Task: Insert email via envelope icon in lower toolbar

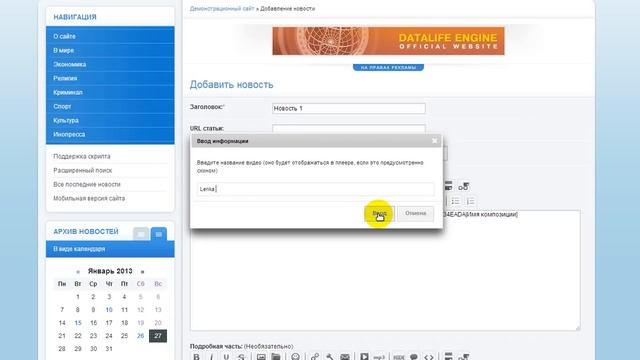Action: pyautogui.click(x=345, y=357)
